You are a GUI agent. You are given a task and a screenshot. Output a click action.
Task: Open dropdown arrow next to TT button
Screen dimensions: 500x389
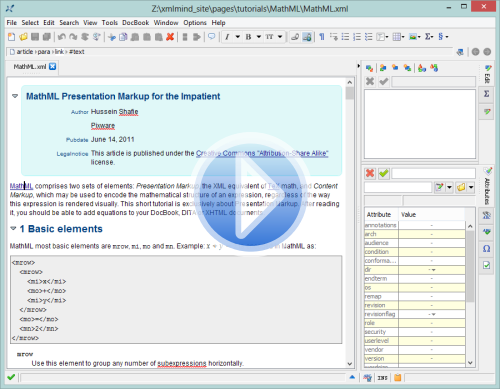coord(280,37)
